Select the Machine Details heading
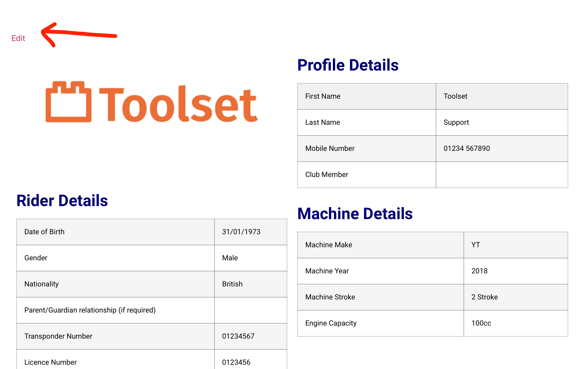 (355, 214)
